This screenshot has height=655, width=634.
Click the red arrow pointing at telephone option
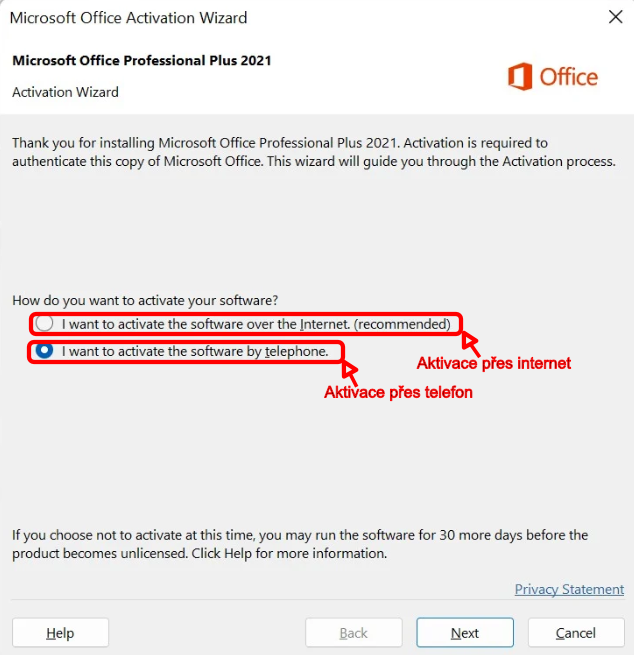coord(350,370)
